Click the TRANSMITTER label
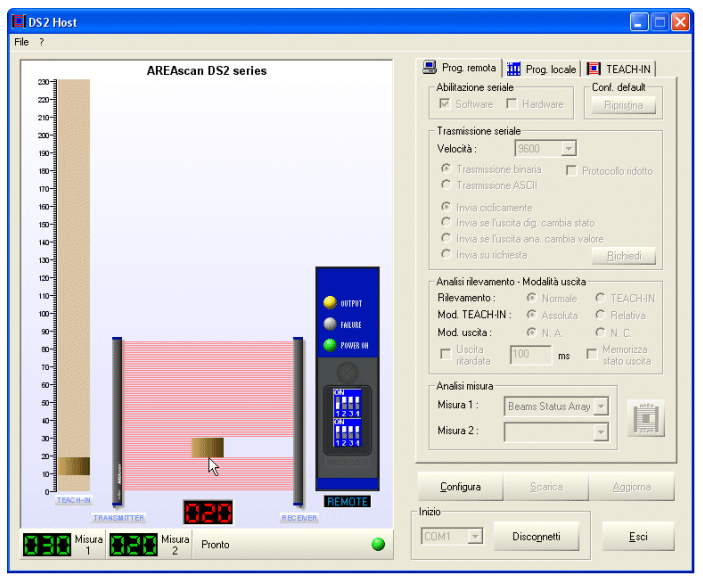This screenshot has width=703, height=581. click(x=119, y=518)
